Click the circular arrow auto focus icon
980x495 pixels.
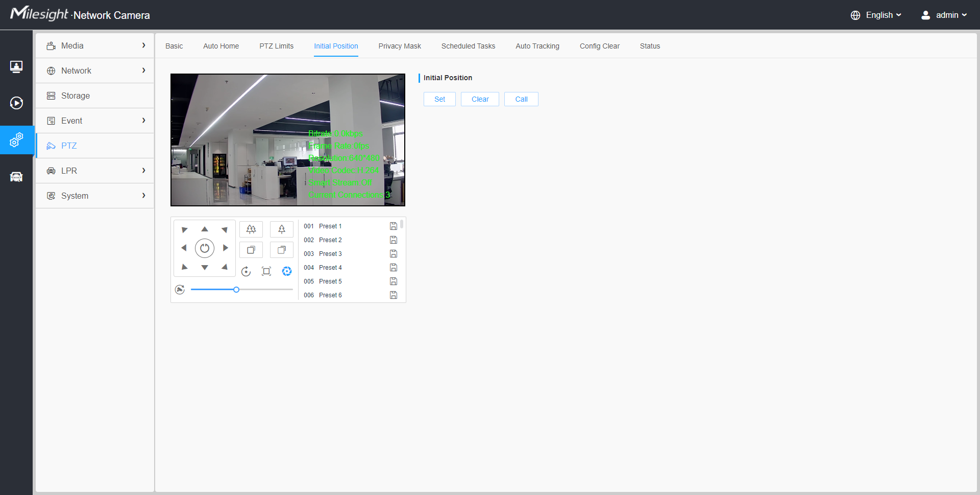(246, 271)
